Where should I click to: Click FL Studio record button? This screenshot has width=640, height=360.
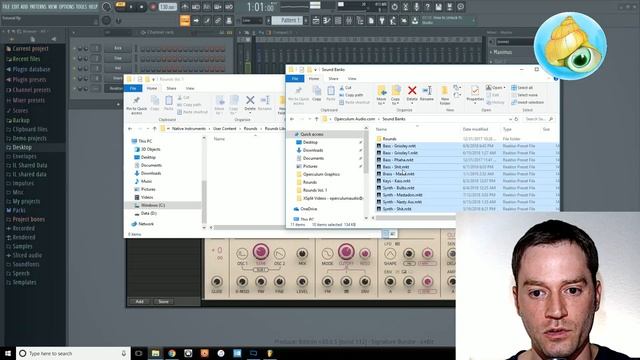tap(153, 7)
